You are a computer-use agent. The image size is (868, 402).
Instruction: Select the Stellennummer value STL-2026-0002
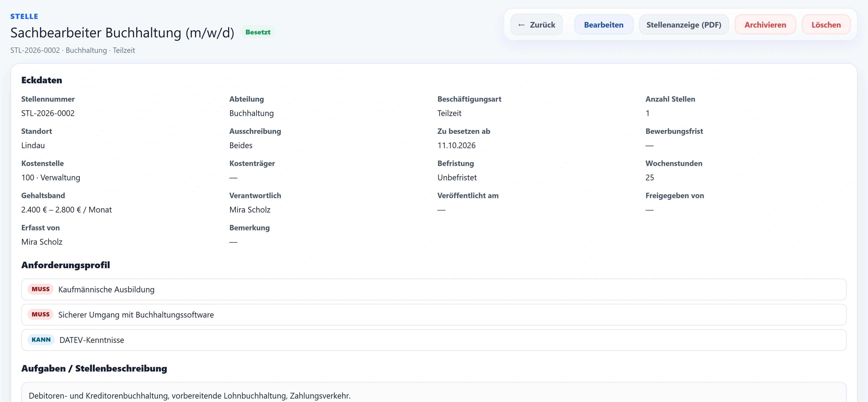(48, 113)
